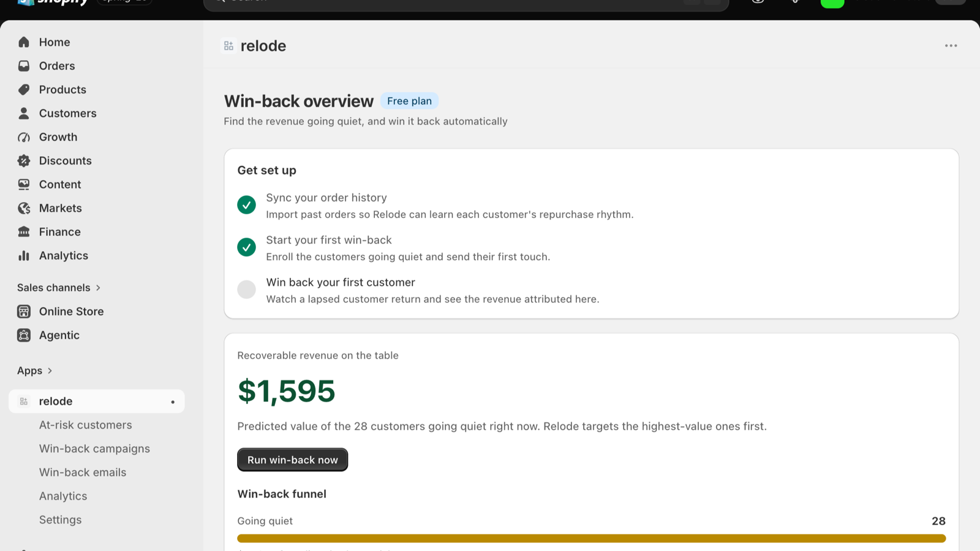Open the Online Store storefront icon

(x=24, y=312)
